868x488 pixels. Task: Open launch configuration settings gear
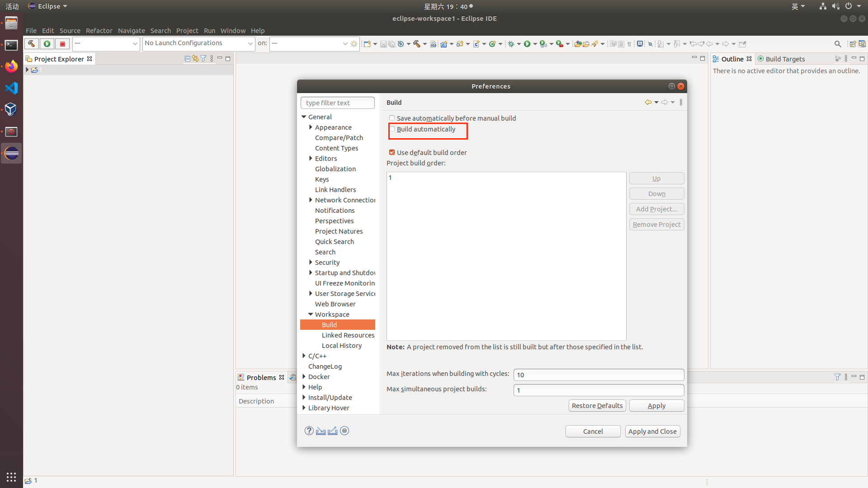(x=354, y=44)
